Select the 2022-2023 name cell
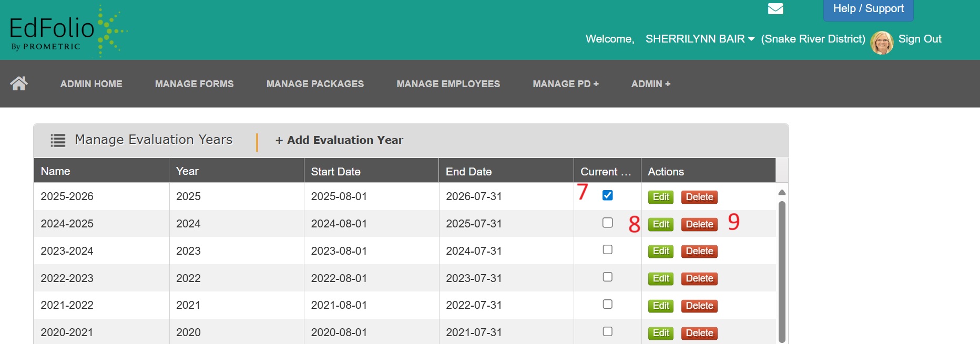 101,278
